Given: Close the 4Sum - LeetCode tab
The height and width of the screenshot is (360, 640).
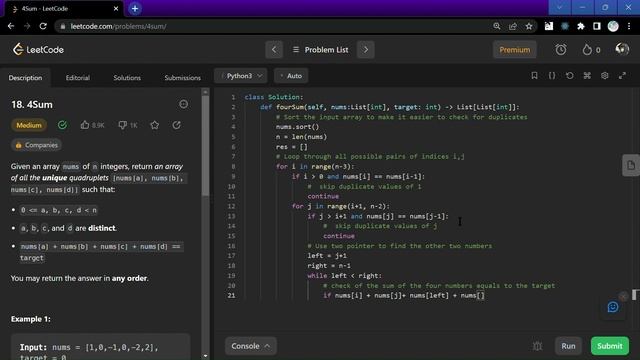Looking at the screenshot, I should (116, 9).
